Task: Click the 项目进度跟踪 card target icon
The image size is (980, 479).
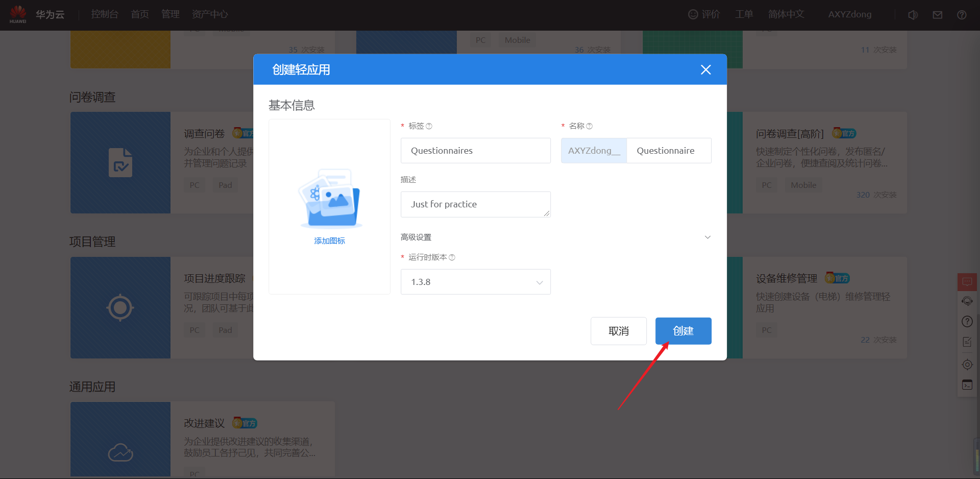Action: 120,307
